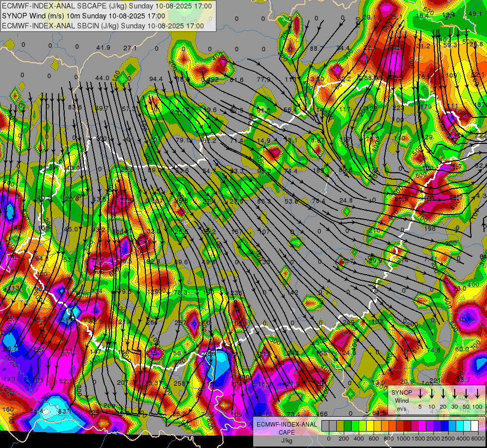Click the SYNOP Wind 10m title line
This screenshot has width=487, height=448.
[x=84, y=16]
